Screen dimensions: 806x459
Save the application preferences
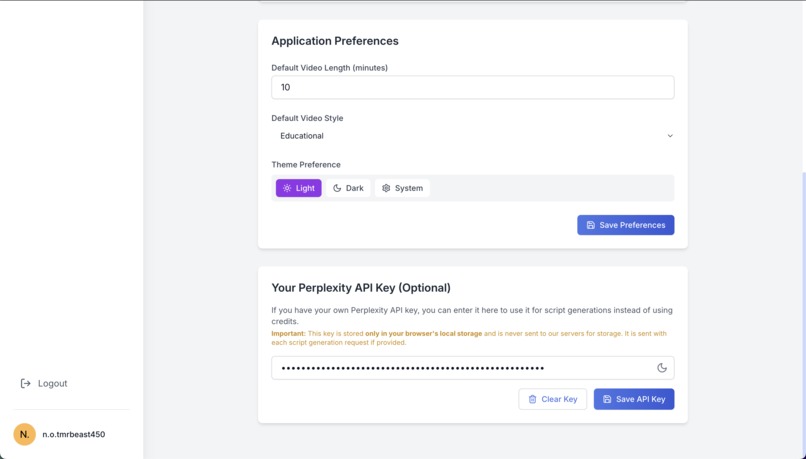click(625, 225)
